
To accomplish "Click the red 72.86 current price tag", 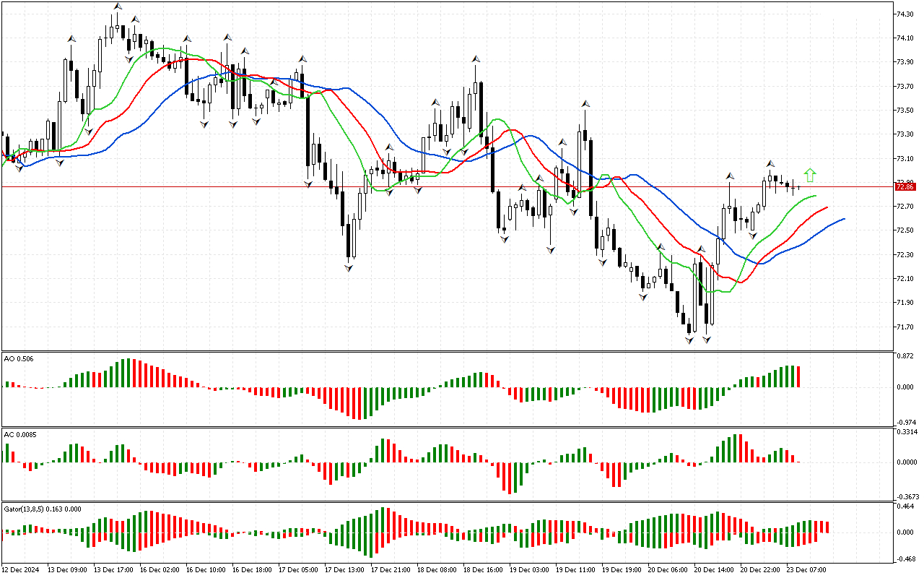I will click(x=905, y=186).
